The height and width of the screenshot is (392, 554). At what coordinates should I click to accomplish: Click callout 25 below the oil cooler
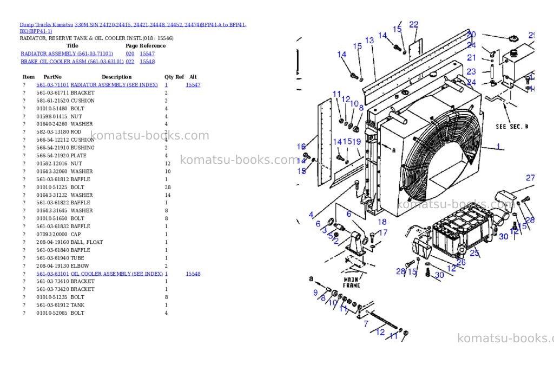click(x=474, y=253)
